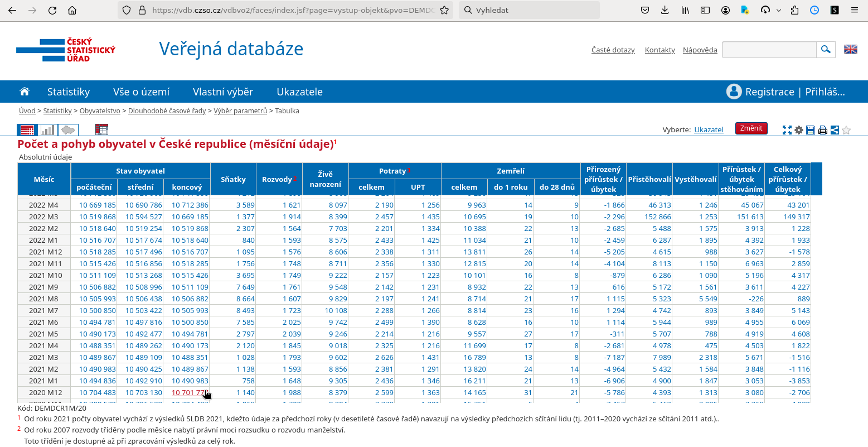
Task: Go to Dlouhodobé časové řady breadcrumb
Action: [167, 110]
